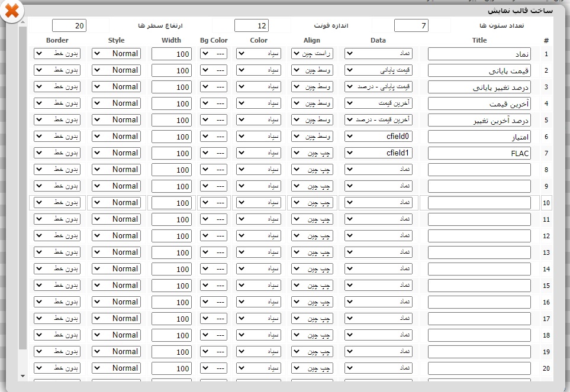Open the Data dropdown in row 8

378,169
